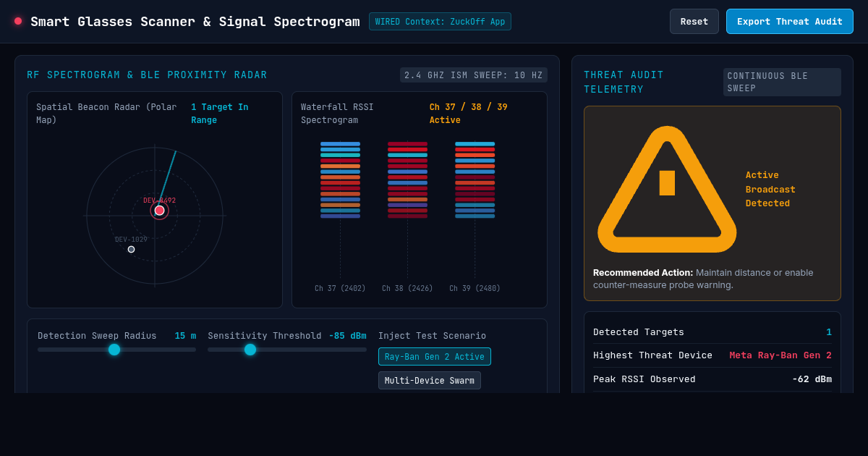Screen dimensions: 868x456
Task: Click the 'Inject Test Scenario' label
Action: (432, 336)
